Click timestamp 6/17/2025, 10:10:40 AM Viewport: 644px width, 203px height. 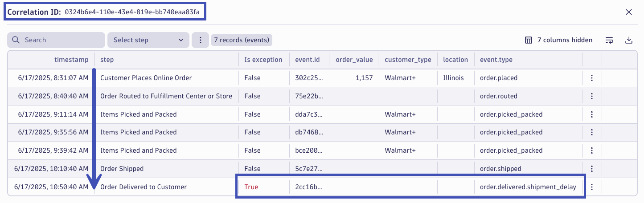coord(51,169)
